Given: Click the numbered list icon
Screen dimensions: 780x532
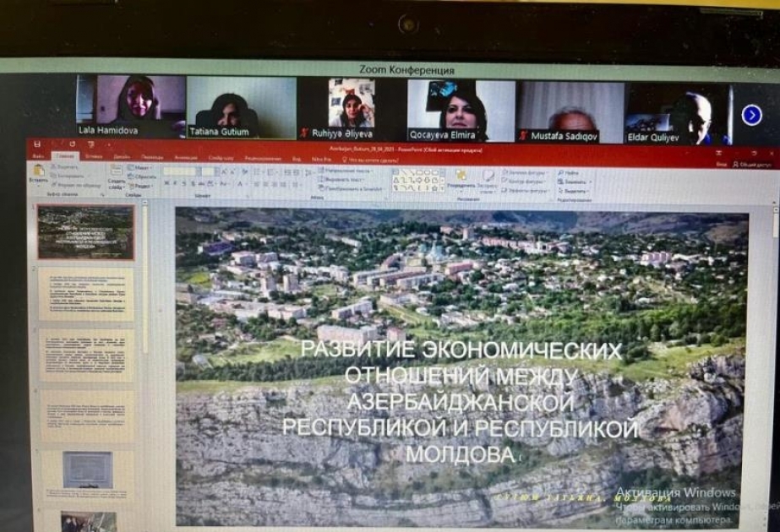Looking at the screenshot, I should 272,171.
